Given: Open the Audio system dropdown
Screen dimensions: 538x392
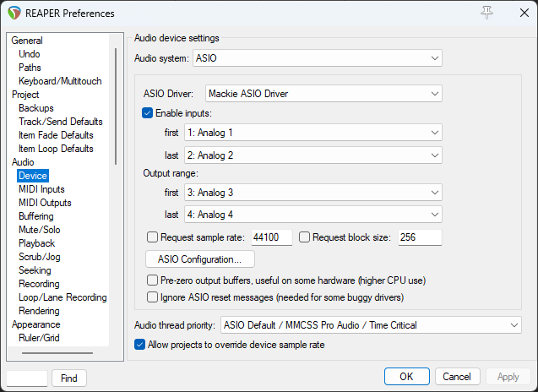Looking at the screenshot, I should click(318, 58).
